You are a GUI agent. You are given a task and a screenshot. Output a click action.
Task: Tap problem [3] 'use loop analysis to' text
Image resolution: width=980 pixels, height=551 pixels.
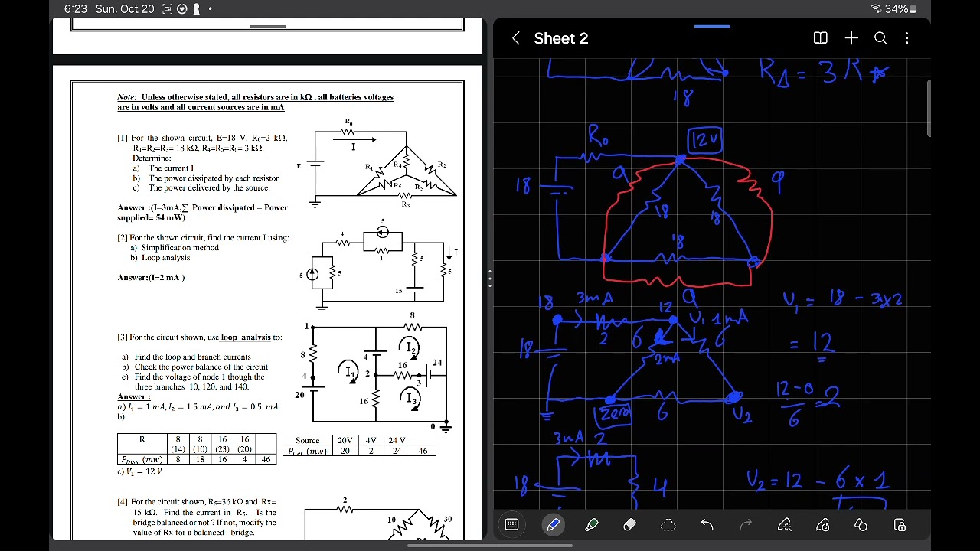(200, 337)
